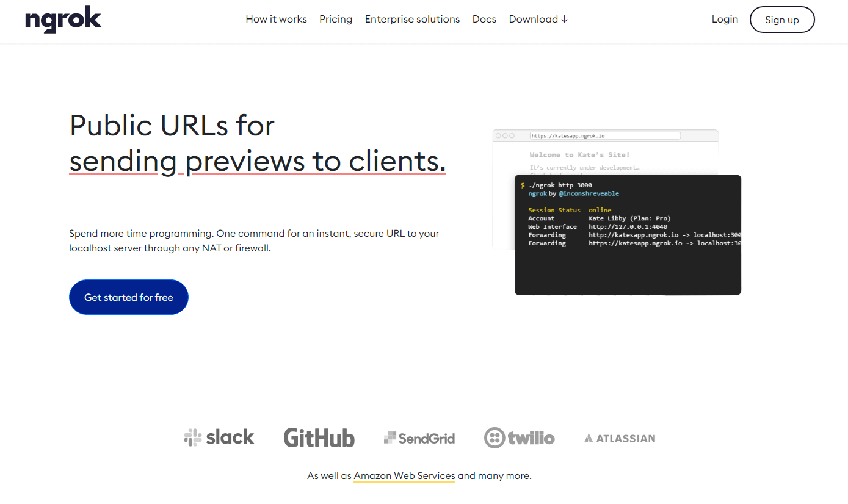Viewport: 848px width, 504px height.
Task: Go to the Pricing page
Action: click(x=336, y=20)
